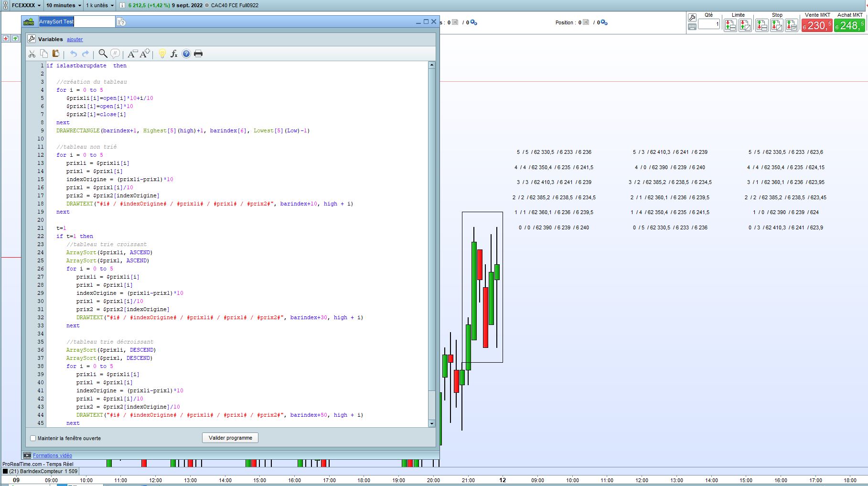Click the ajouter variables link
This screenshot has height=486, width=868.
[75, 39]
